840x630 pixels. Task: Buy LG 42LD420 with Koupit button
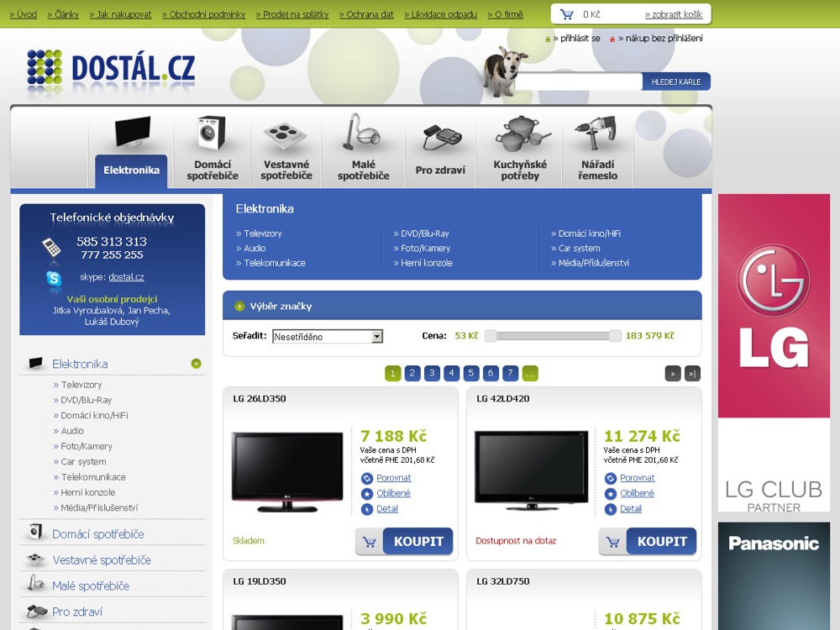(x=662, y=542)
